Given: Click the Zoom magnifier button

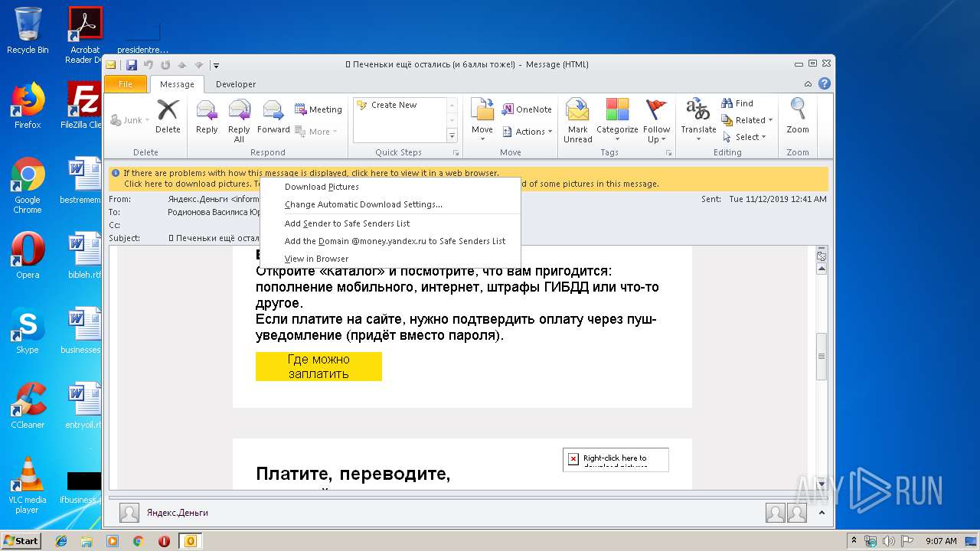Looking at the screenshot, I should [798, 116].
